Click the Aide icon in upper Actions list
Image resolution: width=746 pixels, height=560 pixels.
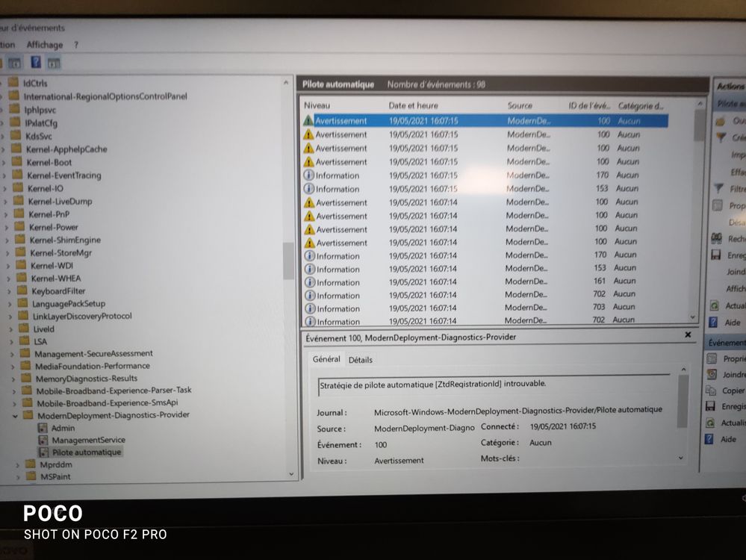(713, 322)
